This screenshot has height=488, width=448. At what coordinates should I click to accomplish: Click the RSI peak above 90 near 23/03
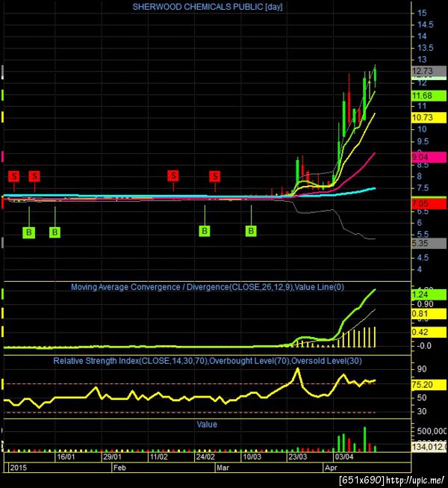298,369
